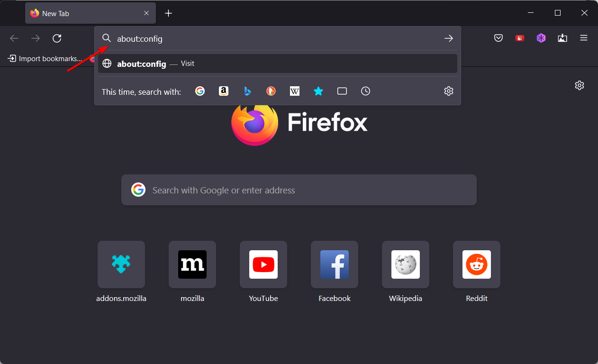The image size is (598, 364).
Task: Search this time with Amazon icon
Action: click(x=224, y=91)
